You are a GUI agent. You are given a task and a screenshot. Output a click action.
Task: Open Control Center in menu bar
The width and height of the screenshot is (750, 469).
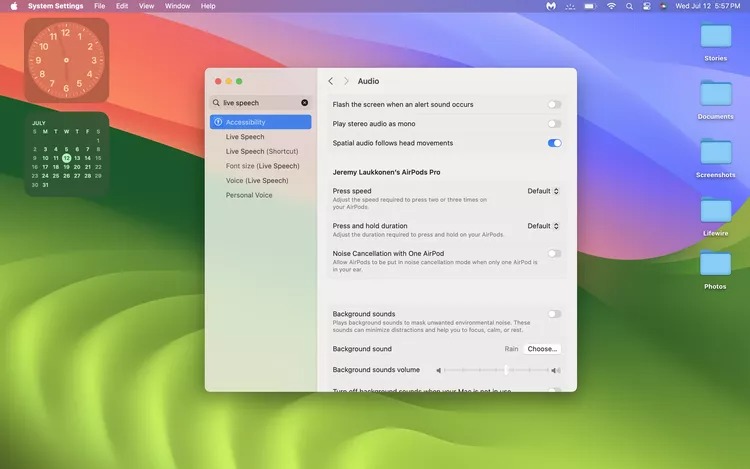647,6
